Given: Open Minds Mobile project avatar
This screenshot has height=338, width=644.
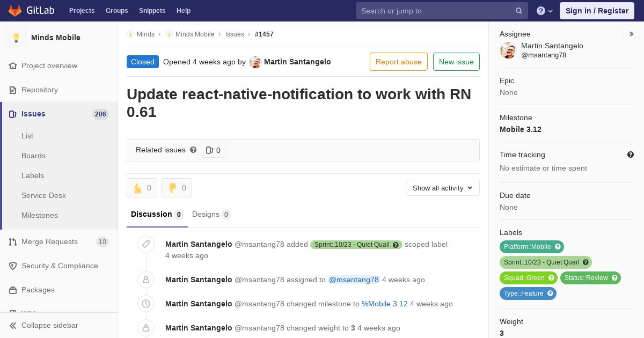Looking at the screenshot, I should (x=16, y=38).
